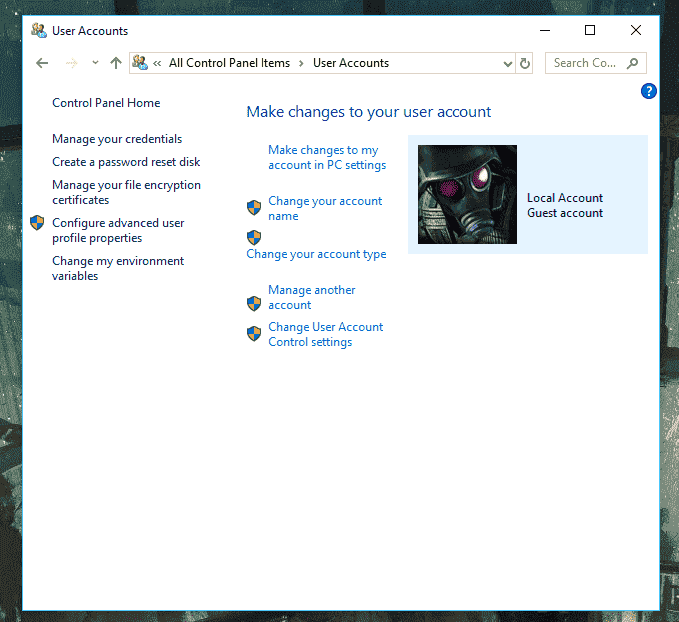Screen dimensions: 679x622
Task: Refresh the User Accounts page
Action: tap(524, 64)
